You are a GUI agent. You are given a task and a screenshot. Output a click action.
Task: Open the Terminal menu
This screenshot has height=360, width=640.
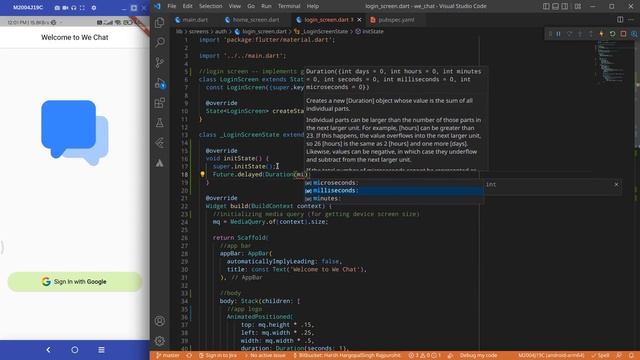click(x=289, y=6)
